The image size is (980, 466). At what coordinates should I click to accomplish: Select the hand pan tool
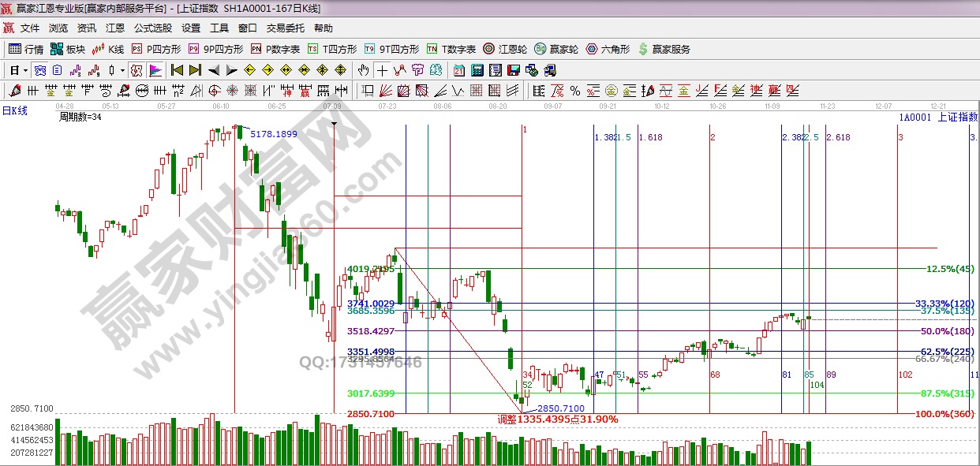(x=363, y=69)
